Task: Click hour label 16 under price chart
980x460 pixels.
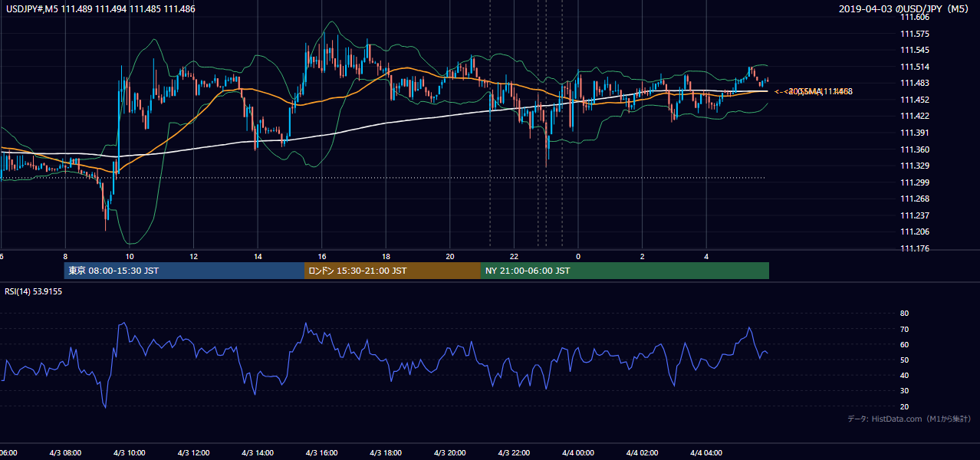Action: tap(322, 256)
